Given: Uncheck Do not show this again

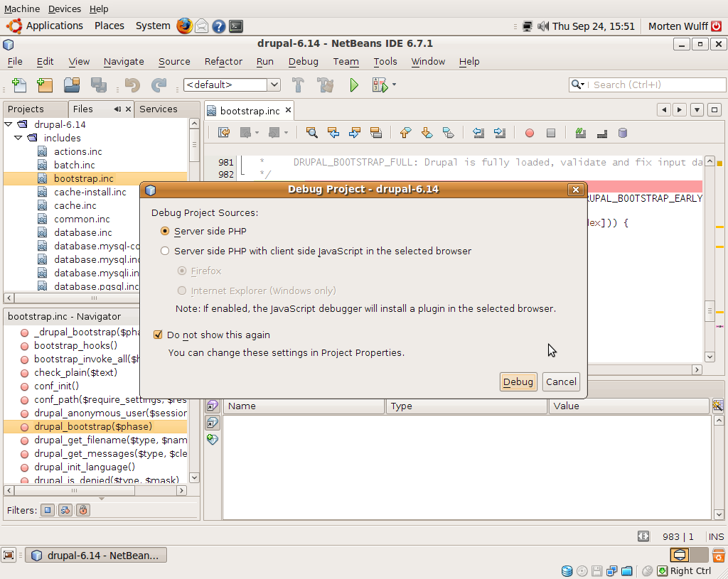Looking at the screenshot, I should tap(158, 335).
